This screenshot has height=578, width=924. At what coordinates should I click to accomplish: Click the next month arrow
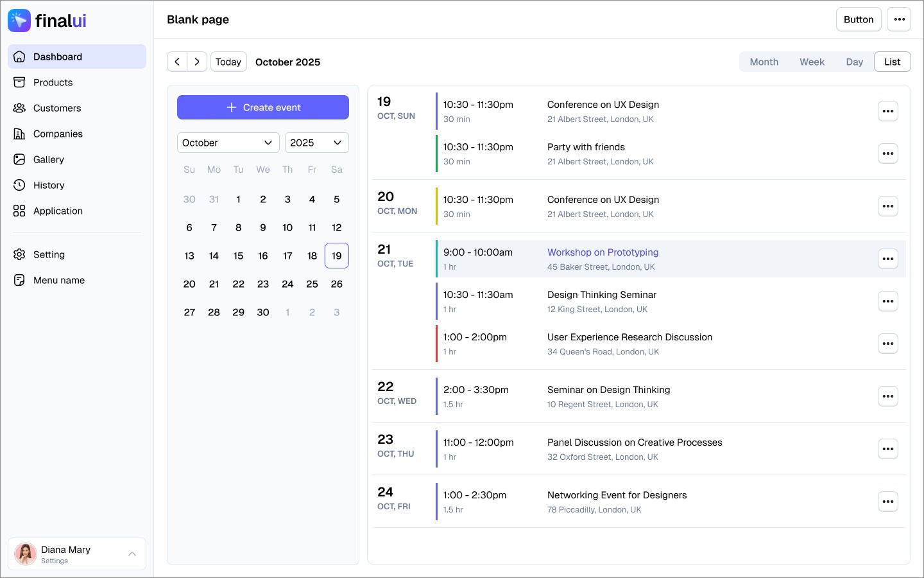point(197,62)
